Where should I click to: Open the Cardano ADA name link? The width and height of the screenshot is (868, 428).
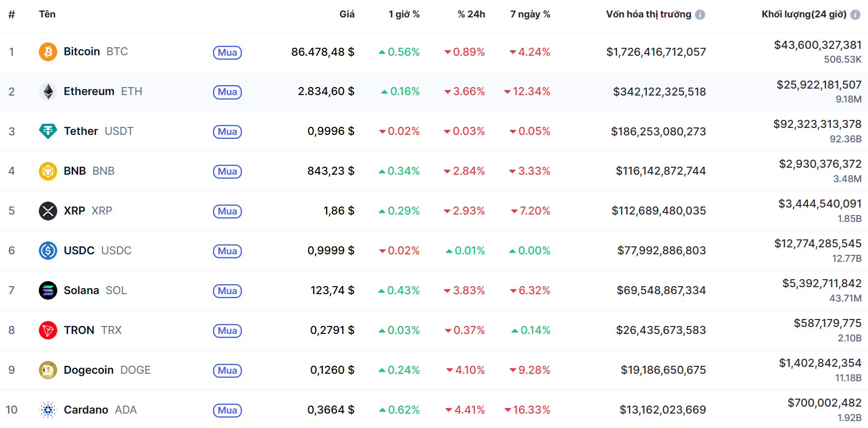point(100,410)
